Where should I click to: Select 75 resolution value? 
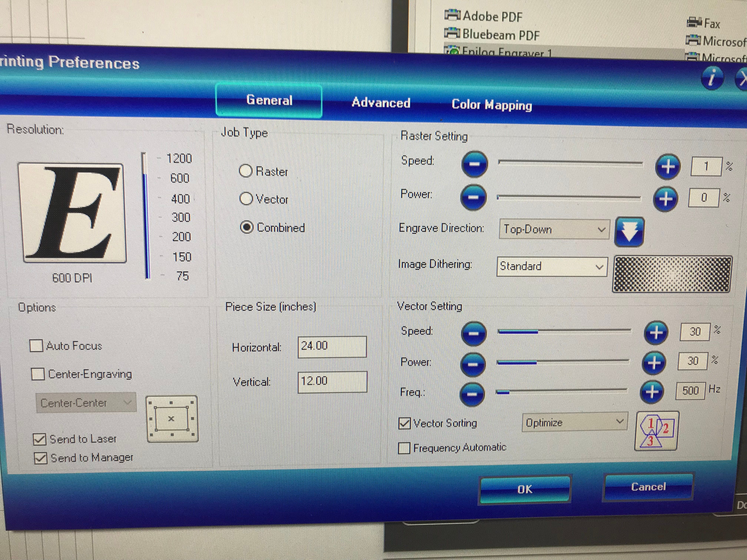point(183,276)
